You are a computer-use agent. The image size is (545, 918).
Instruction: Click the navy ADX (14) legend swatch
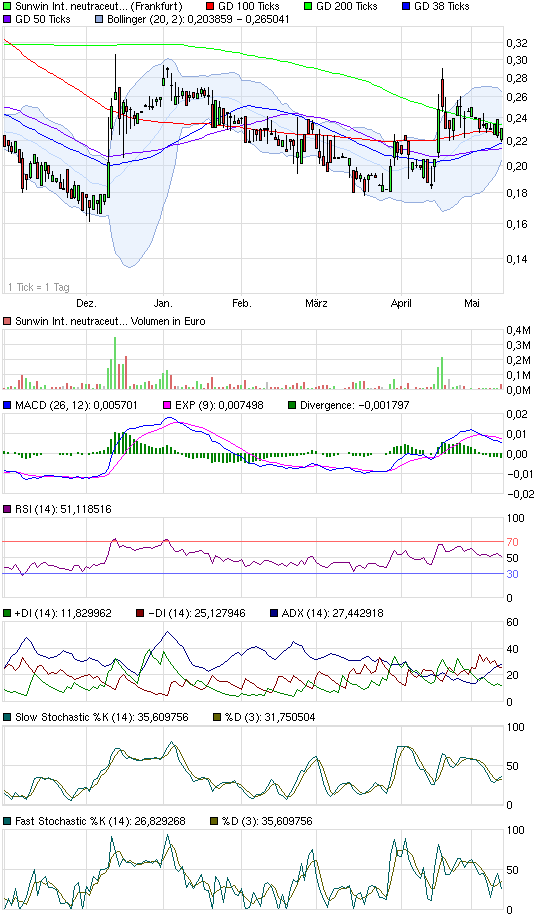click(274, 614)
